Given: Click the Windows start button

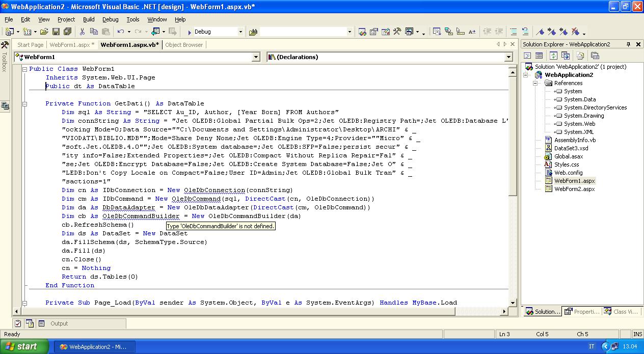Looking at the screenshot, I should click(24, 347).
